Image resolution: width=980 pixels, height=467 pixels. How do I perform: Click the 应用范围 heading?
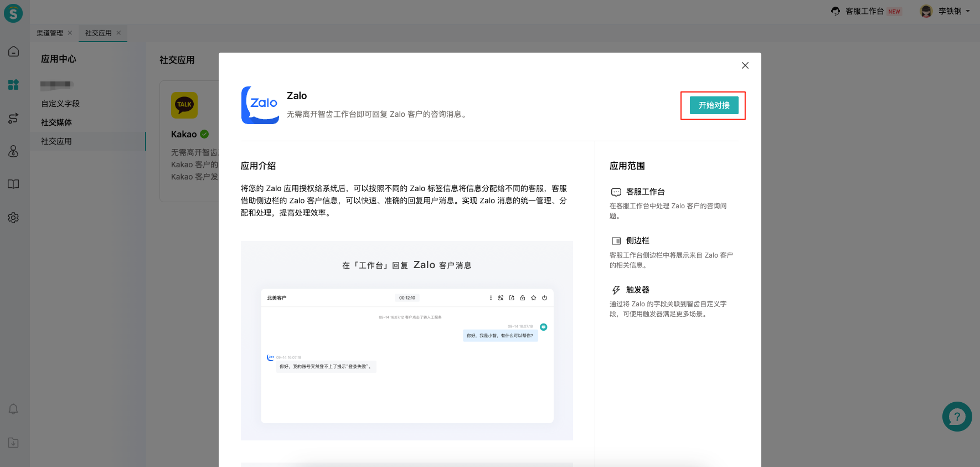[627, 166]
